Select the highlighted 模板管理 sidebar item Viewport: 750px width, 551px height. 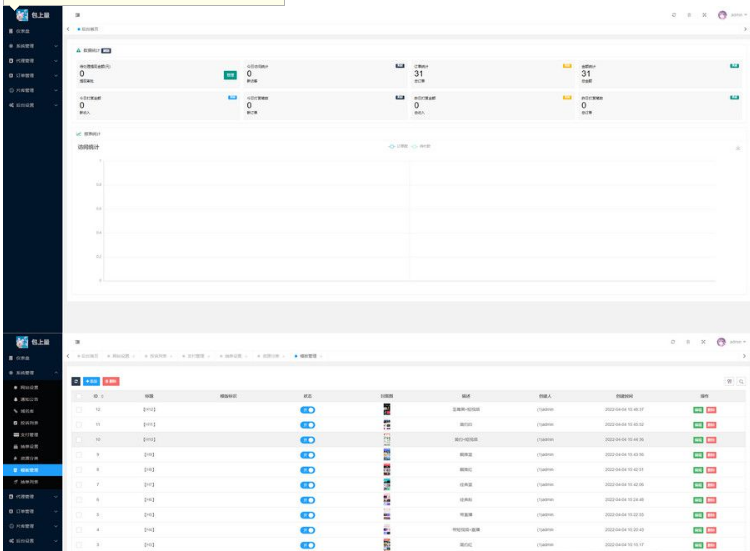pos(31,469)
